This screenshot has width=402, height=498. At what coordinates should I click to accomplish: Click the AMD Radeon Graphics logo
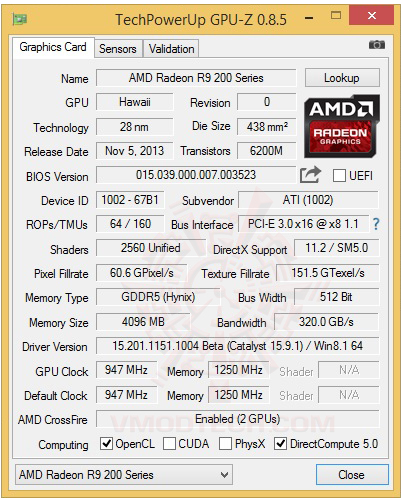[x=342, y=126]
